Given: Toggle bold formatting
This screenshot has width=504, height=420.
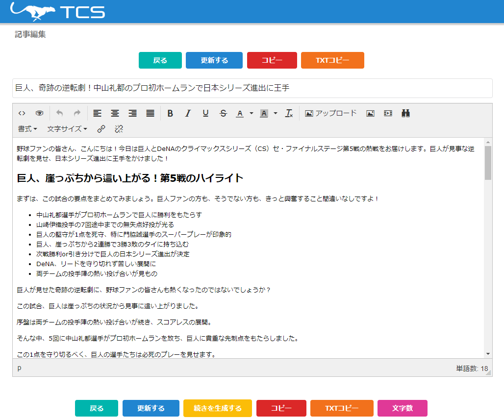Looking at the screenshot, I should coord(170,113).
